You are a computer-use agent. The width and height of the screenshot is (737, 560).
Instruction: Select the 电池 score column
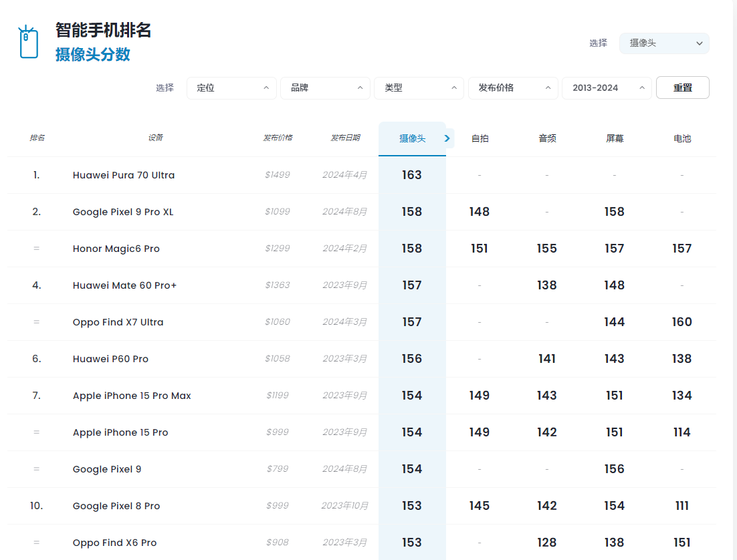coord(681,139)
